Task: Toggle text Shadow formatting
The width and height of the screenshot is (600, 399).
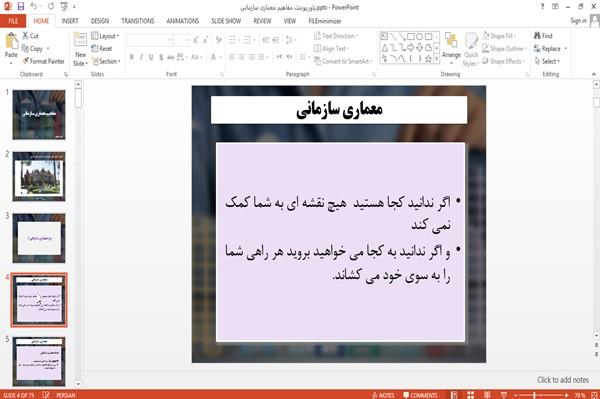Action: pos(161,57)
